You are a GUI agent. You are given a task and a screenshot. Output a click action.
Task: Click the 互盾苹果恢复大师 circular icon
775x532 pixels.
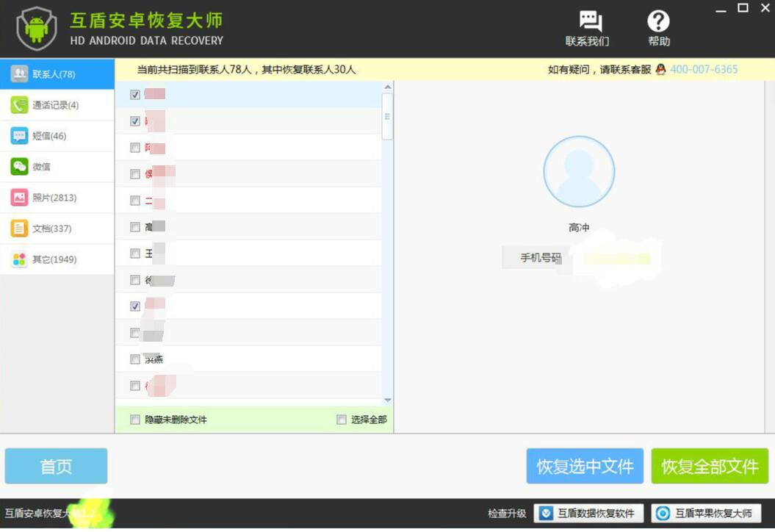point(663,513)
